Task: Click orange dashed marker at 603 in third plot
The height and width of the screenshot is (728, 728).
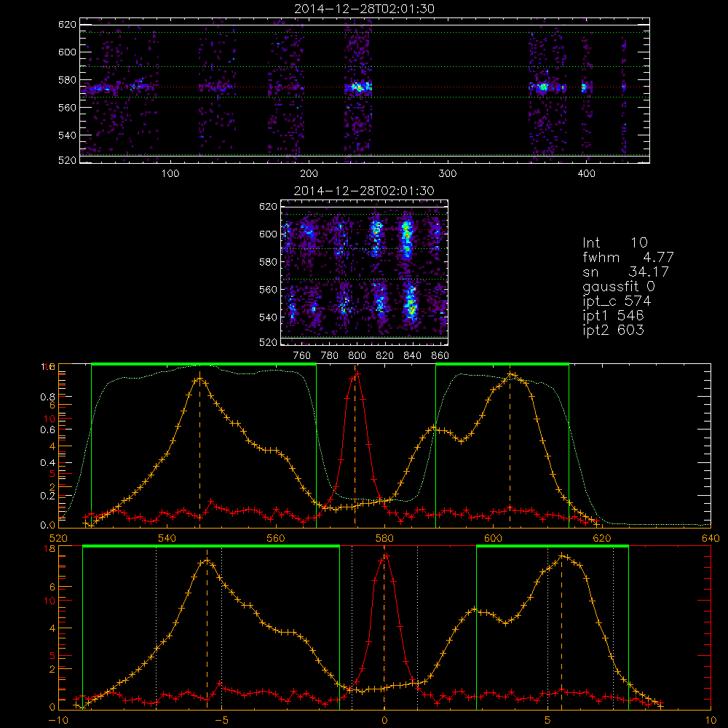Action: (510, 449)
